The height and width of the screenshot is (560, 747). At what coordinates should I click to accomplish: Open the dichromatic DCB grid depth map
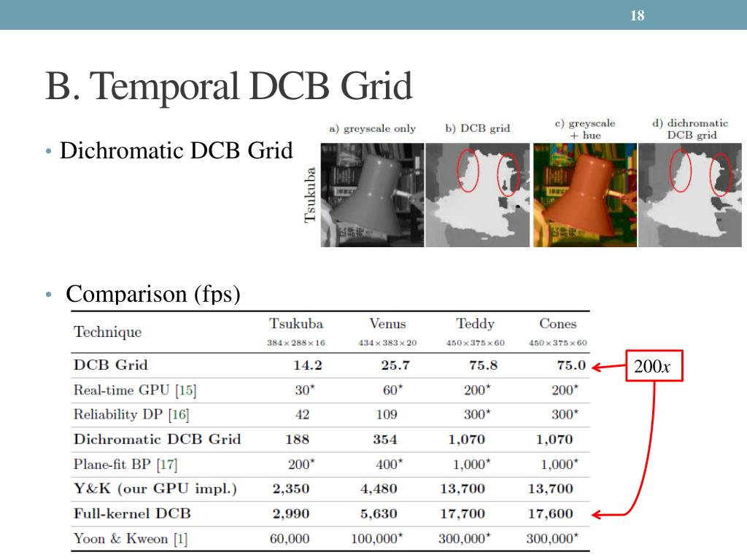point(690,195)
